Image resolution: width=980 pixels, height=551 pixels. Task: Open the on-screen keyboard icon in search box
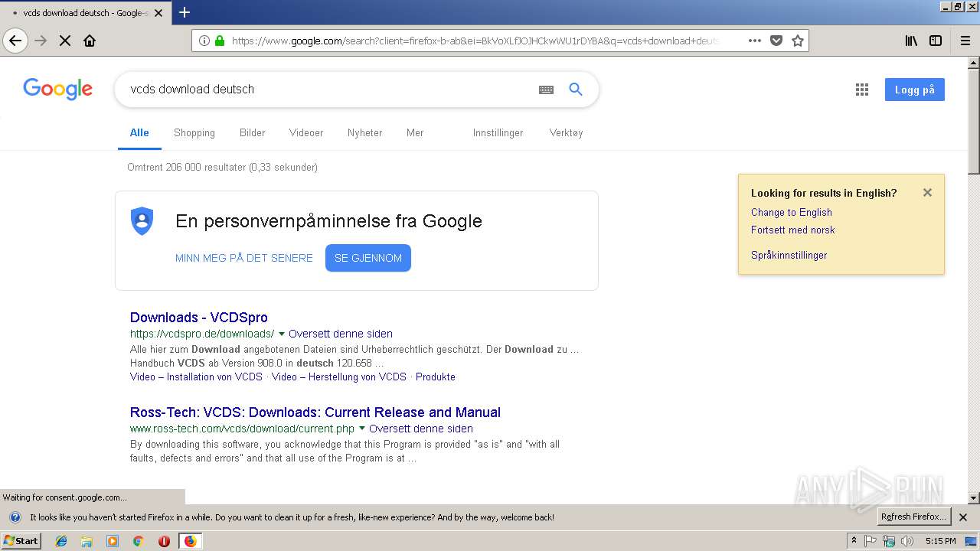point(546,90)
